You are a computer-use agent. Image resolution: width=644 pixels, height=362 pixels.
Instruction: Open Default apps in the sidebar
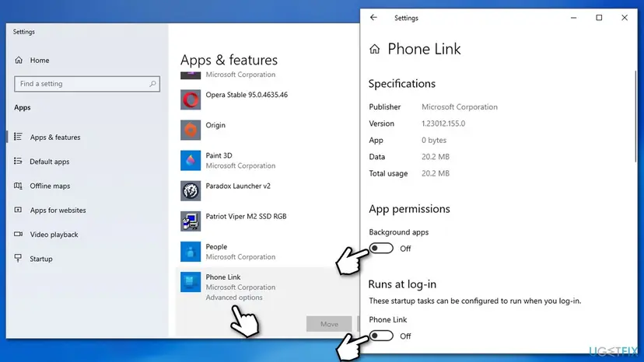(49, 162)
